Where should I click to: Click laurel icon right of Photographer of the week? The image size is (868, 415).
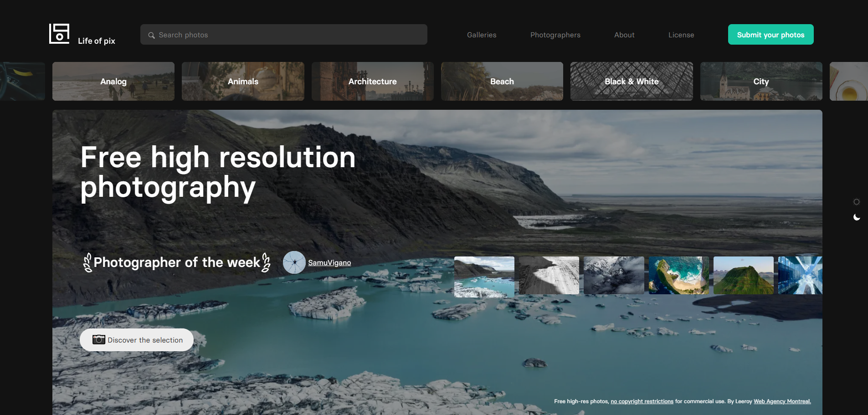[x=266, y=262]
